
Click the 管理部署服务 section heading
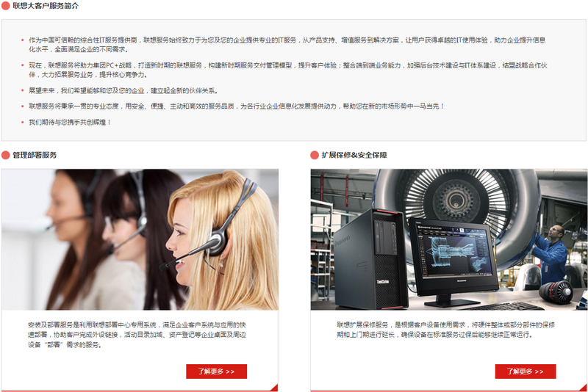tap(35, 155)
